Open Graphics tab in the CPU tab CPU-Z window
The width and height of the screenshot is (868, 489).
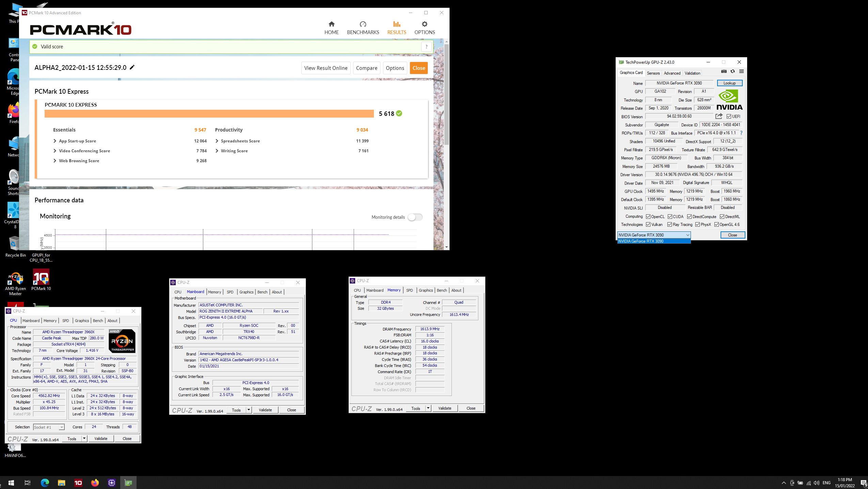[x=82, y=321]
